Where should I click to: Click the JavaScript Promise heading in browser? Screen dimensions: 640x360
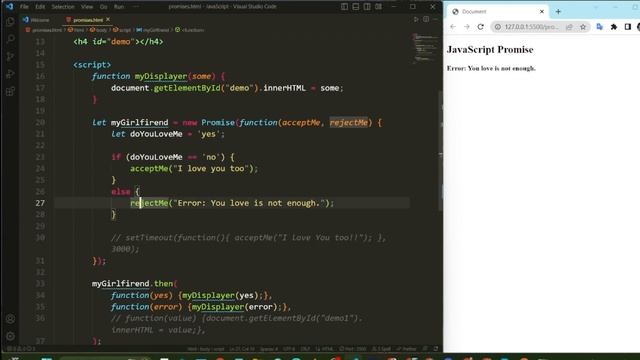pos(490,49)
